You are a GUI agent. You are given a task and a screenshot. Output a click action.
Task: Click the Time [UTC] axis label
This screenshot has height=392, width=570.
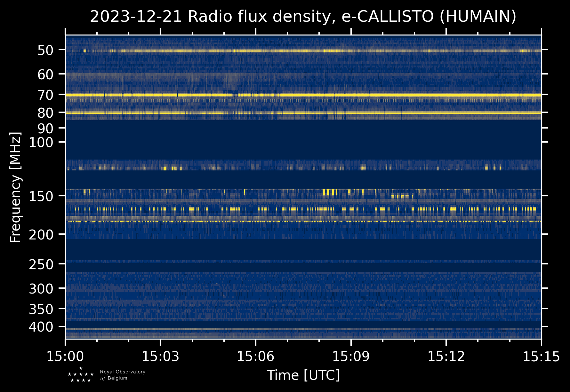pos(303,375)
